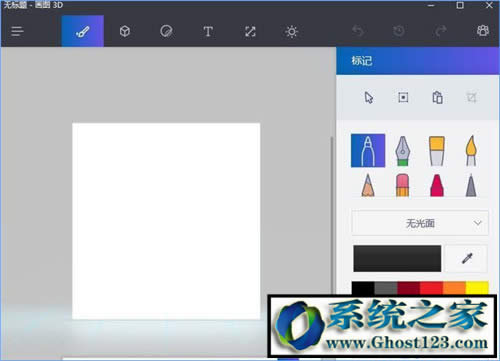Open the 3D objects cube tab
This screenshot has width=500, height=361.
[125, 31]
